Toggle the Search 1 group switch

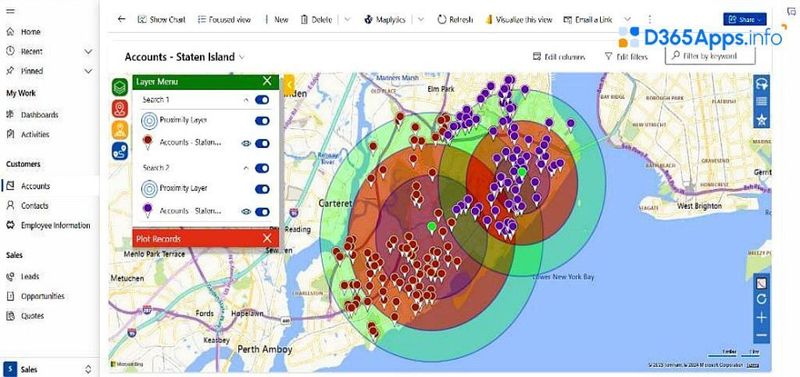[x=262, y=100]
